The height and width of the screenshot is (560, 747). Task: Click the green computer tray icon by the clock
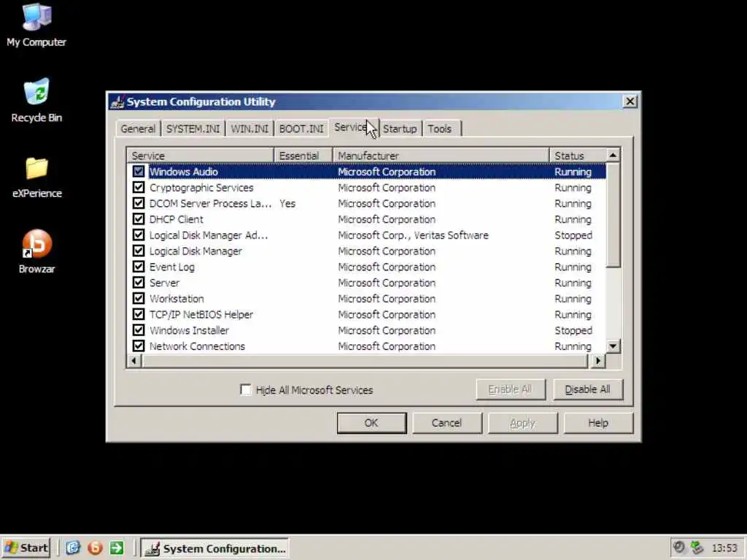pos(697,548)
